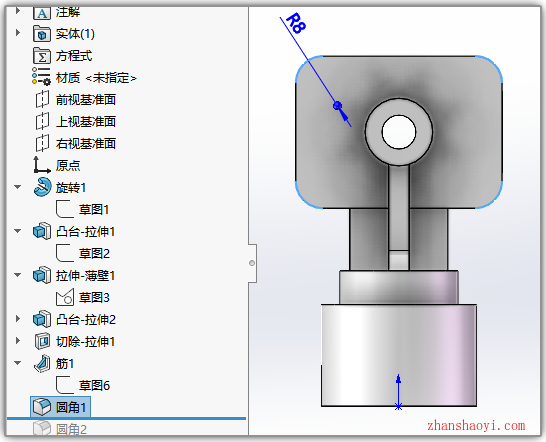Collapse the 筋1 rib node
546x442 pixels.
[18, 363]
